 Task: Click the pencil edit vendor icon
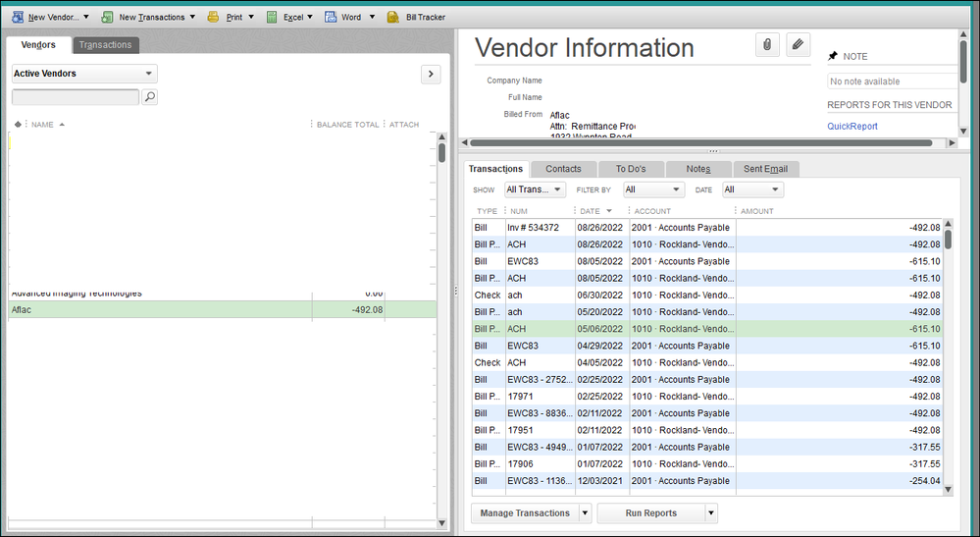799,45
